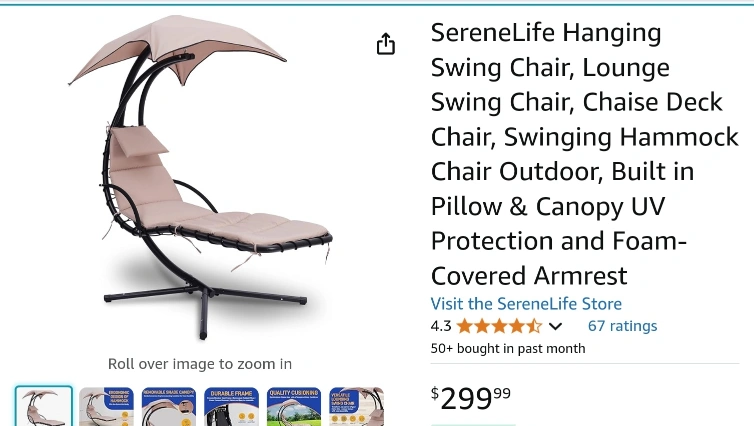
Task: Select the Quality Cushioning thumbnail
Action: [x=294, y=406]
